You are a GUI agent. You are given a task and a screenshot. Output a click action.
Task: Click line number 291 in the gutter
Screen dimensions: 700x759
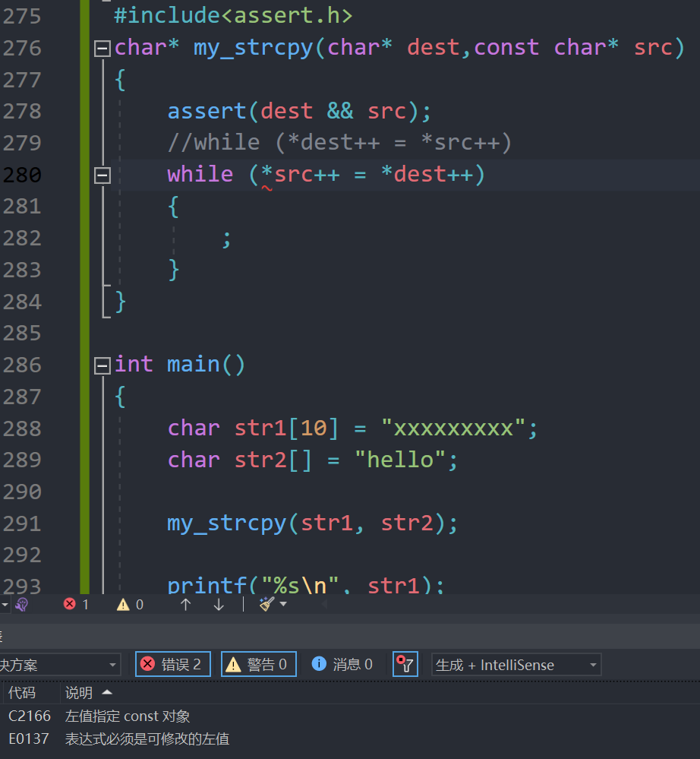pos(22,523)
